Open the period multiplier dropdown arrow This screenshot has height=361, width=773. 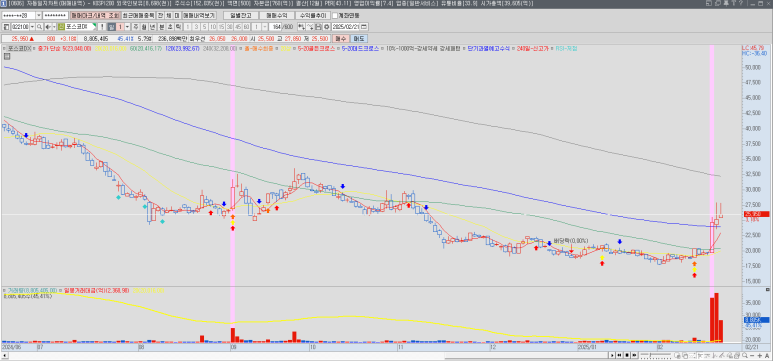pos(127,27)
